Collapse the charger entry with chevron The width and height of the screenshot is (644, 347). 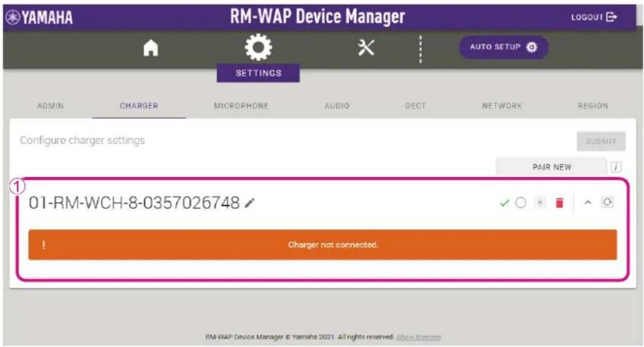[x=588, y=202]
